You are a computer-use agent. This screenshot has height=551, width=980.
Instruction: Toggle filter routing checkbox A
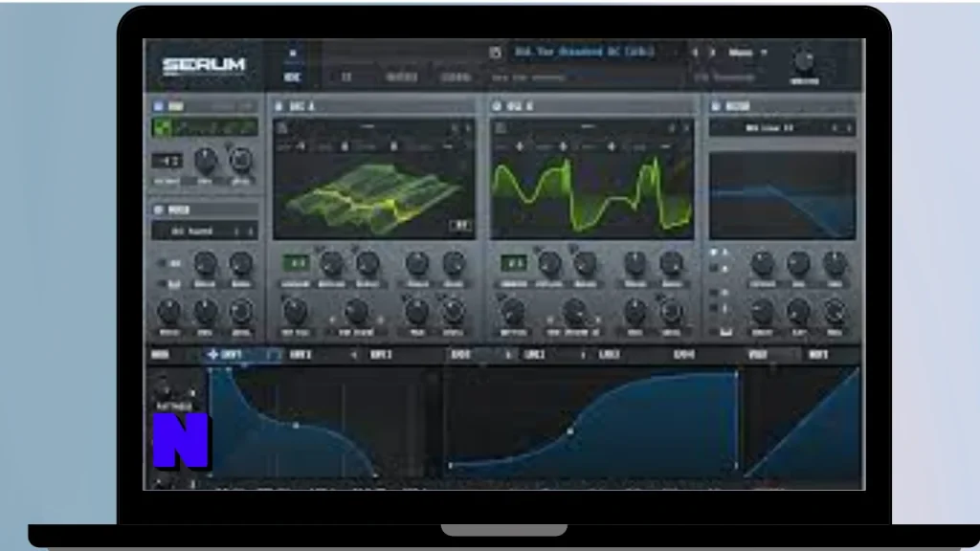(x=714, y=252)
